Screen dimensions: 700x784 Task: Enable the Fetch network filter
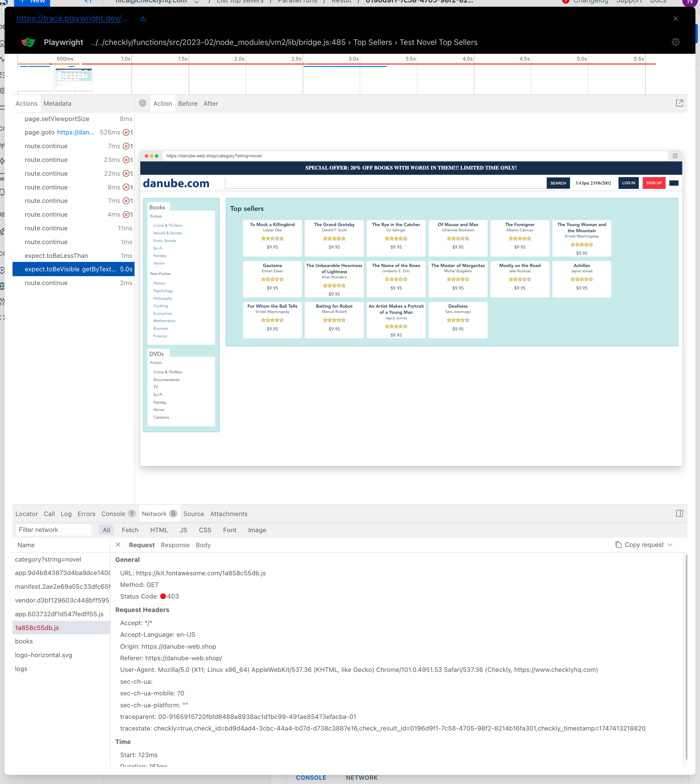pyautogui.click(x=130, y=530)
